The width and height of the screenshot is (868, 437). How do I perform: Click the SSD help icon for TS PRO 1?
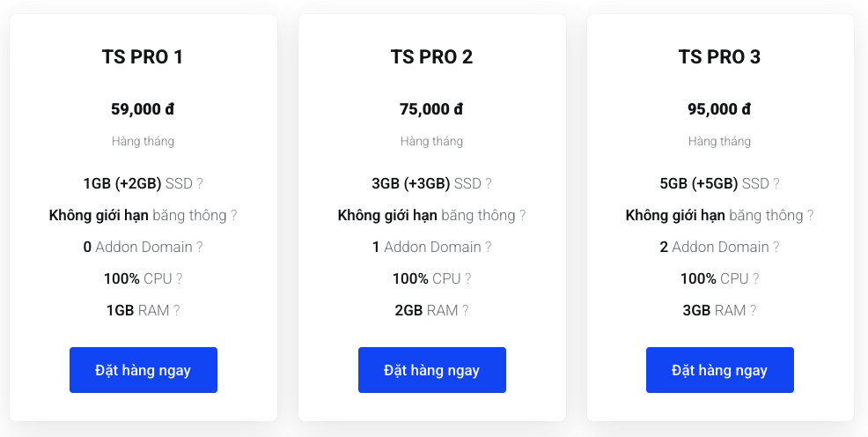pos(200,183)
